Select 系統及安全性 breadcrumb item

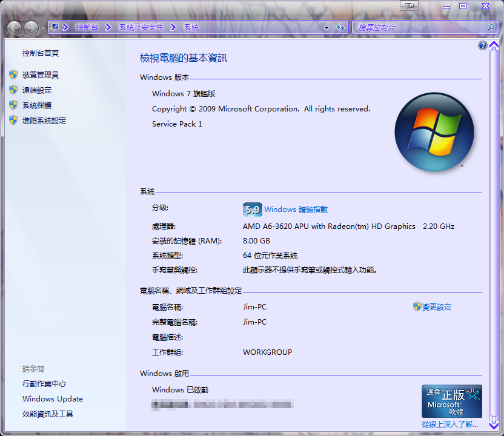[141, 27]
